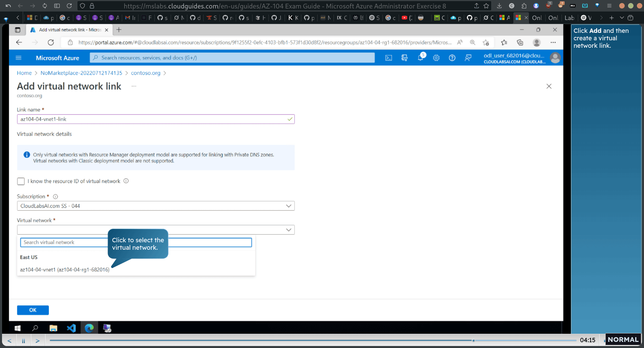Open Edge settings and more ellipsis

pyautogui.click(x=553, y=42)
